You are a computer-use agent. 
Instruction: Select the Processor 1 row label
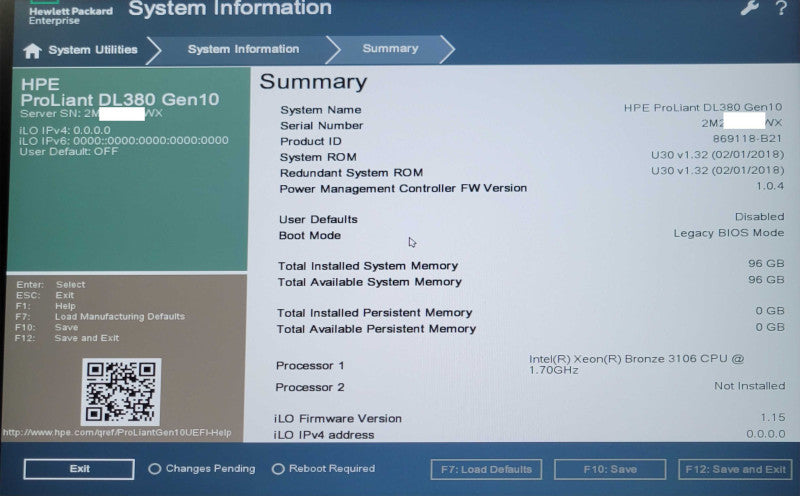(x=310, y=366)
